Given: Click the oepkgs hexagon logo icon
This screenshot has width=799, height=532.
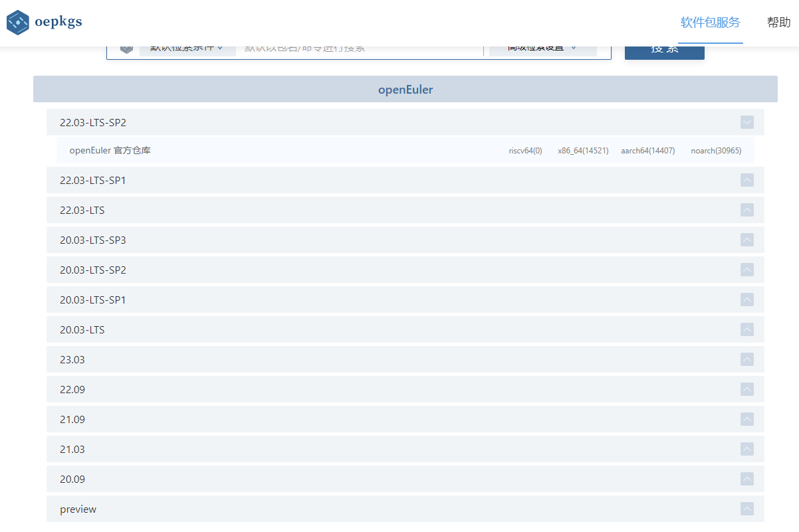Looking at the screenshot, I should click(18, 23).
